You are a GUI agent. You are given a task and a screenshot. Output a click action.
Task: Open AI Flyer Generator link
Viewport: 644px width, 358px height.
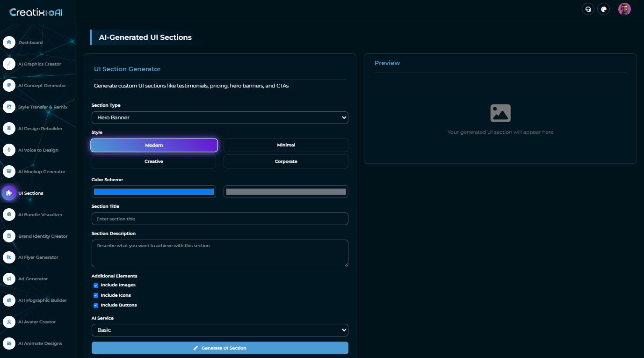37,257
